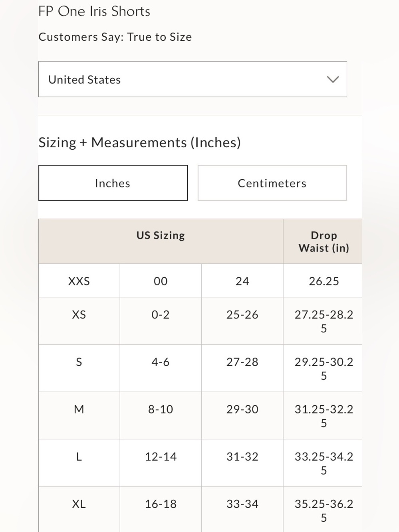Select the XXS size cell

coord(79,281)
